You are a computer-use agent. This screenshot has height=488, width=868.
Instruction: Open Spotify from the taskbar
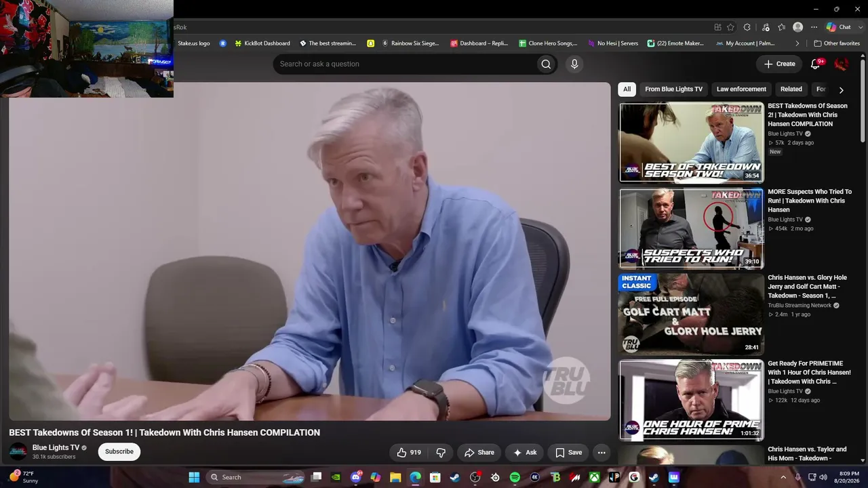(x=515, y=477)
